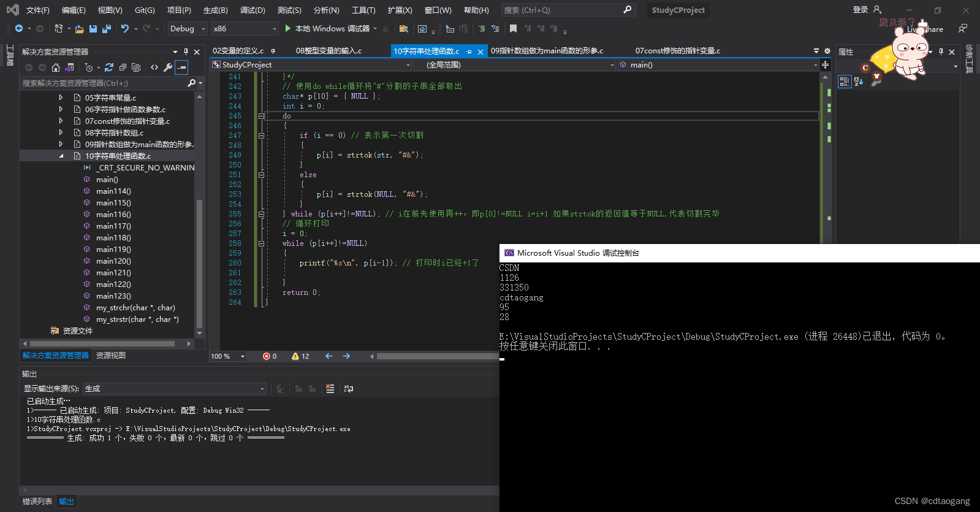Viewport: 980px width, 512px height.
Task: Click the open file folder icon
Action: (x=80, y=29)
